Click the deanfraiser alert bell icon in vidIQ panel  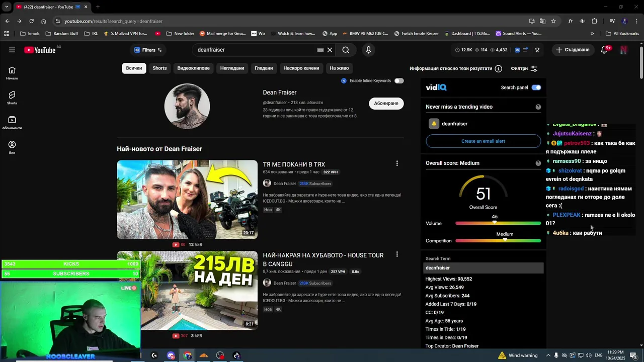[x=434, y=124]
